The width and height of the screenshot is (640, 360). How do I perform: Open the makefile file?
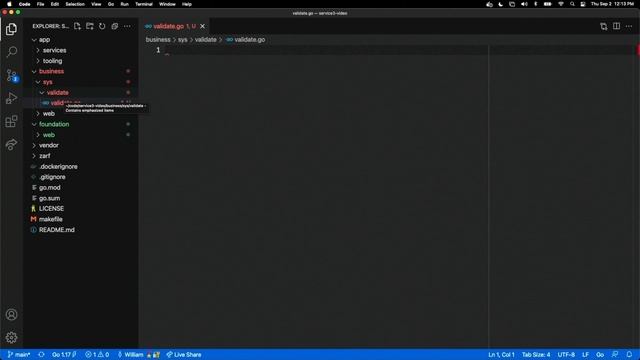tap(81, 219)
